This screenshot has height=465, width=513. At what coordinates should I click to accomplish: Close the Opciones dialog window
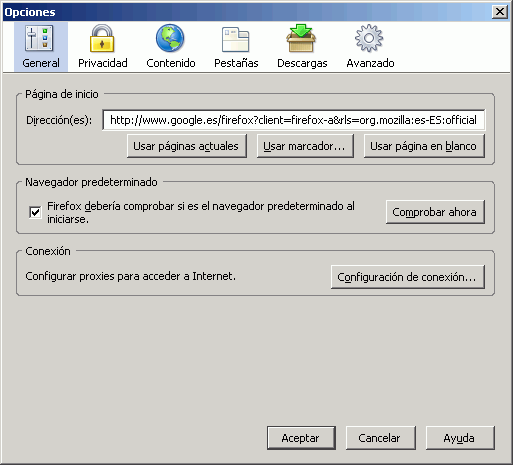click(x=500, y=12)
